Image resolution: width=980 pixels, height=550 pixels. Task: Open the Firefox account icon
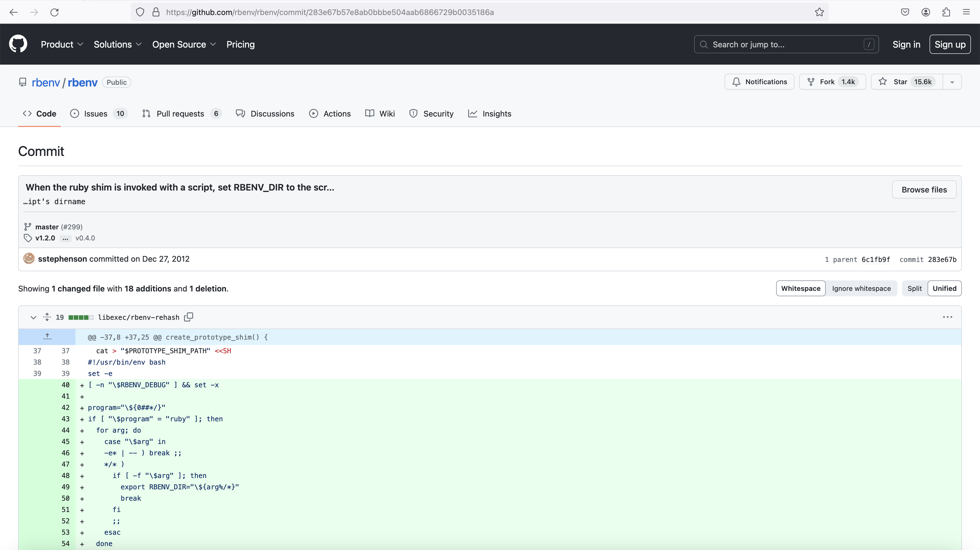pos(926,12)
